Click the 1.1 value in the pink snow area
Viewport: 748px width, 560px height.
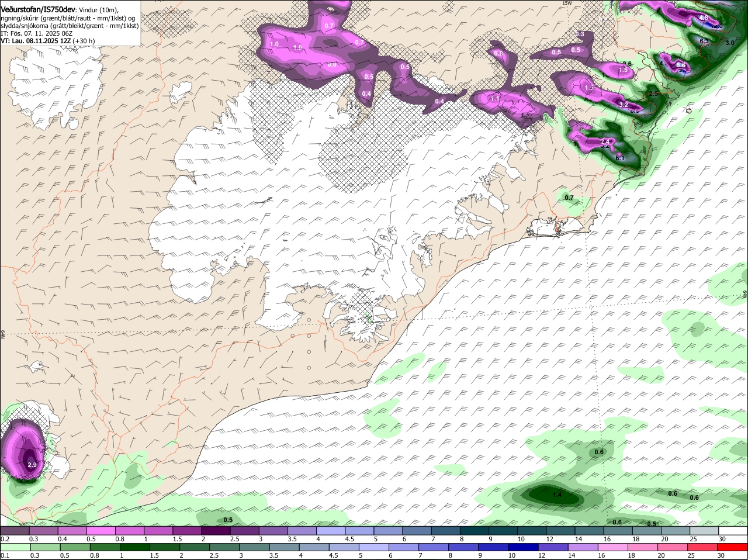495,99
